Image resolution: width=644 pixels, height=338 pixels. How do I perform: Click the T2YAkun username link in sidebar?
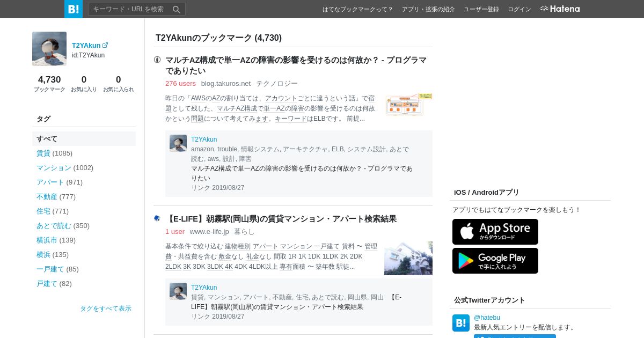click(86, 45)
